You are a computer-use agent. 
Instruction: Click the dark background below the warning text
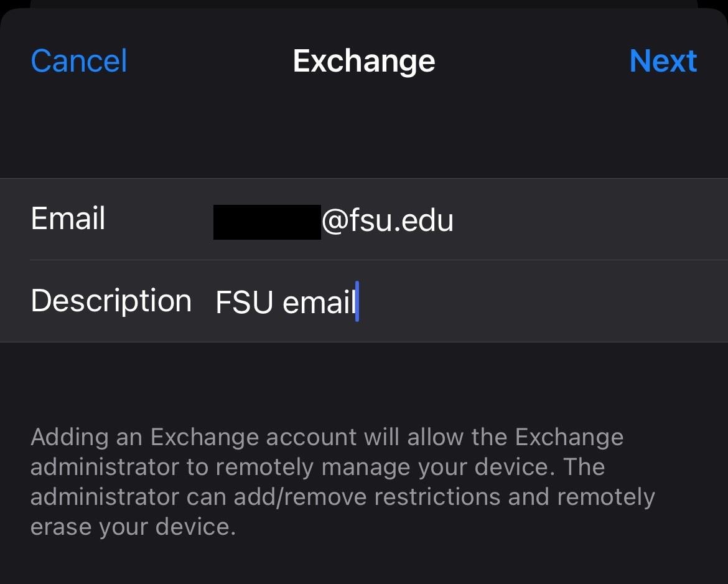pyautogui.click(x=364, y=563)
